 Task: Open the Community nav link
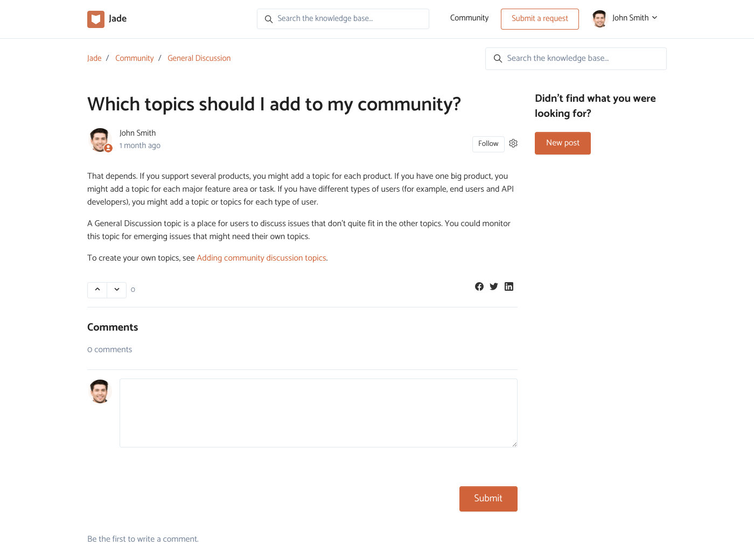coord(469,18)
